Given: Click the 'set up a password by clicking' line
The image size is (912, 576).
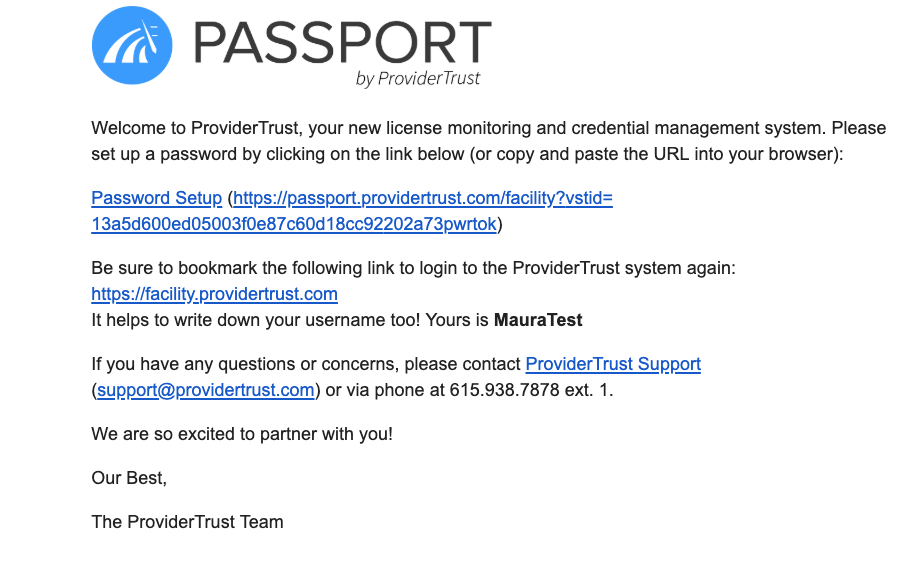Looking at the screenshot, I should tap(467, 154).
